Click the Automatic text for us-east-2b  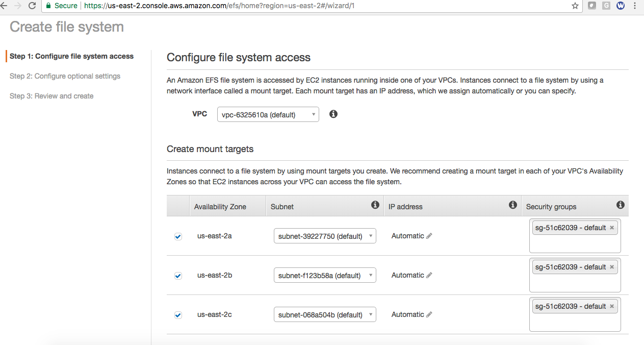408,275
